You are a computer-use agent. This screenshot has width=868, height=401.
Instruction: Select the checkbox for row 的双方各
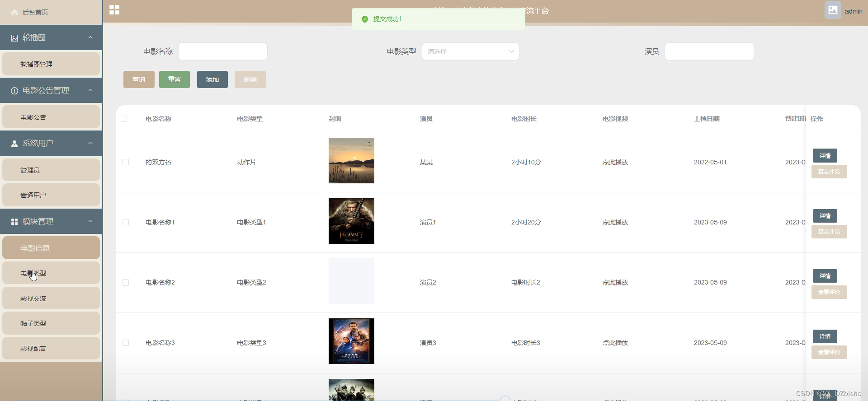click(x=126, y=162)
